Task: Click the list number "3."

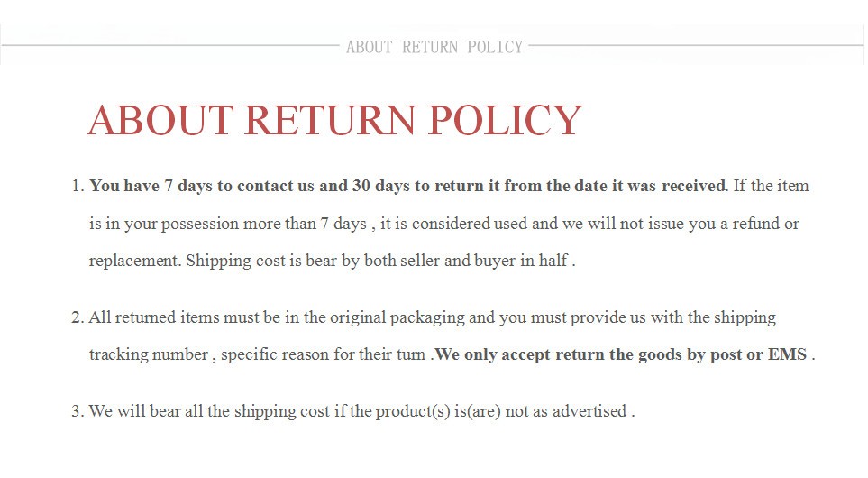Action: pyautogui.click(x=77, y=411)
